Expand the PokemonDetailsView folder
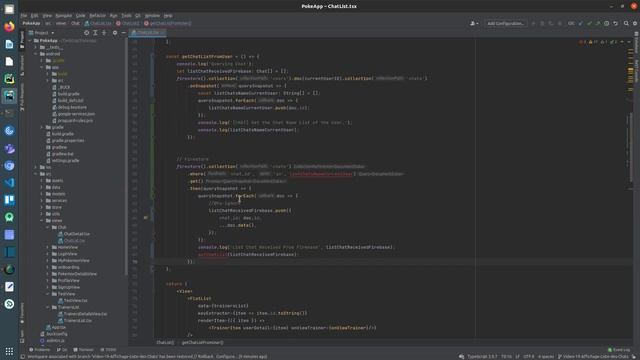The width and height of the screenshot is (640, 360). tap(48, 274)
